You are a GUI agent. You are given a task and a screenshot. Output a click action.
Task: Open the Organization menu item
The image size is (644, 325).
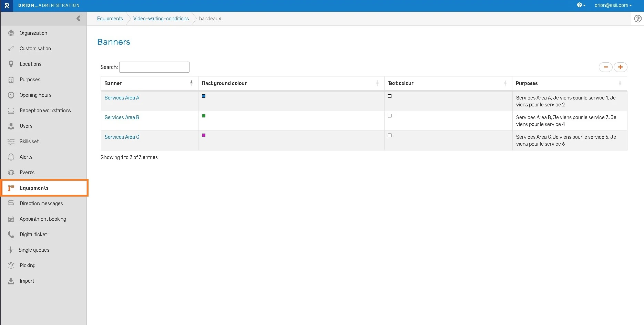coord(33,33)
